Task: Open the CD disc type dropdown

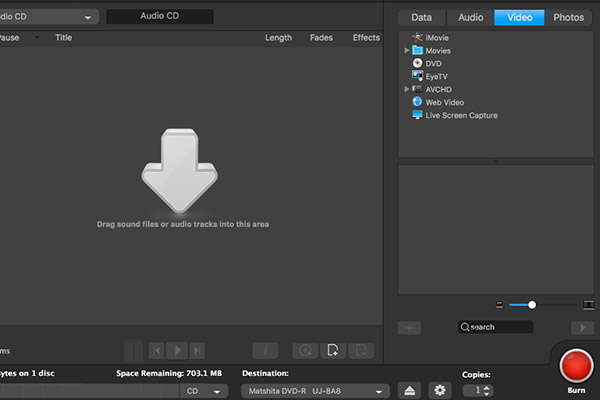Action: point(205,391)
